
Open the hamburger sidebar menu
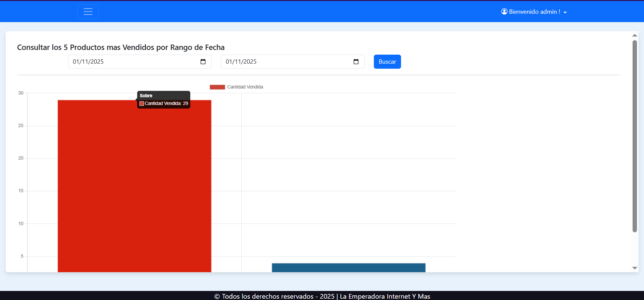pyautogui.click(x=88, y=12)
